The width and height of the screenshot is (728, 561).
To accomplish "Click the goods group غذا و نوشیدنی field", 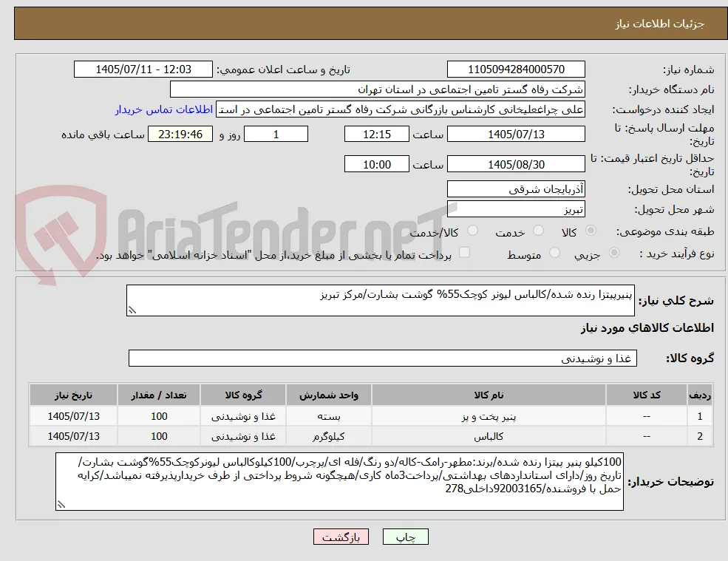I will (x=383, y=358).
